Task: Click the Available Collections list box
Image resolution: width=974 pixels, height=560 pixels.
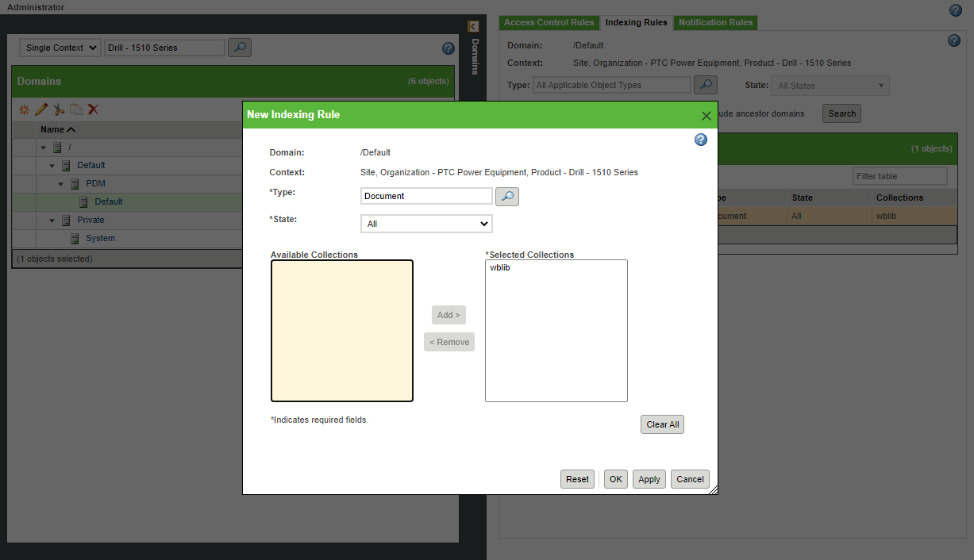Action: click(342, 331)
